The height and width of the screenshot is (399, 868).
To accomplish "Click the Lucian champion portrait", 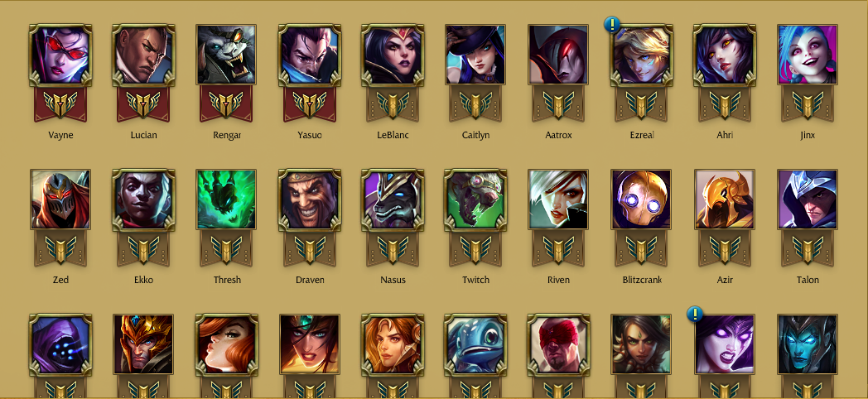I will coord(143,55).
